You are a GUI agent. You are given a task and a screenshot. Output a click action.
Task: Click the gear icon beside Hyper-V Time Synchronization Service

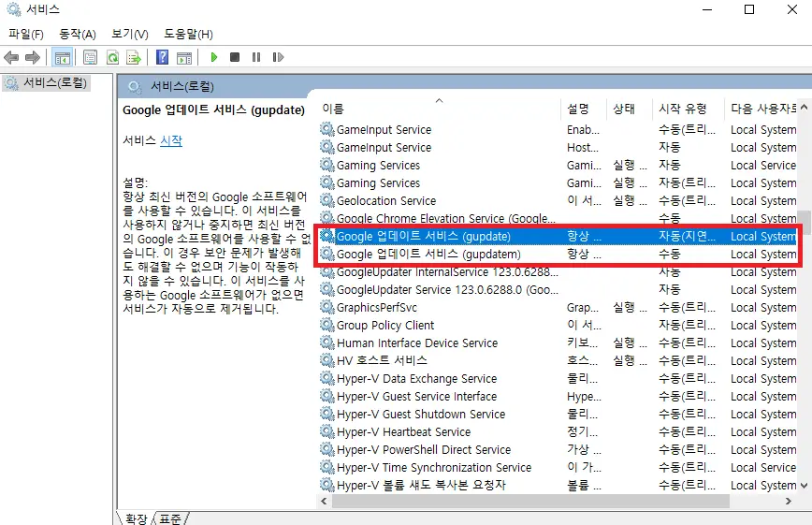[326, 466]
